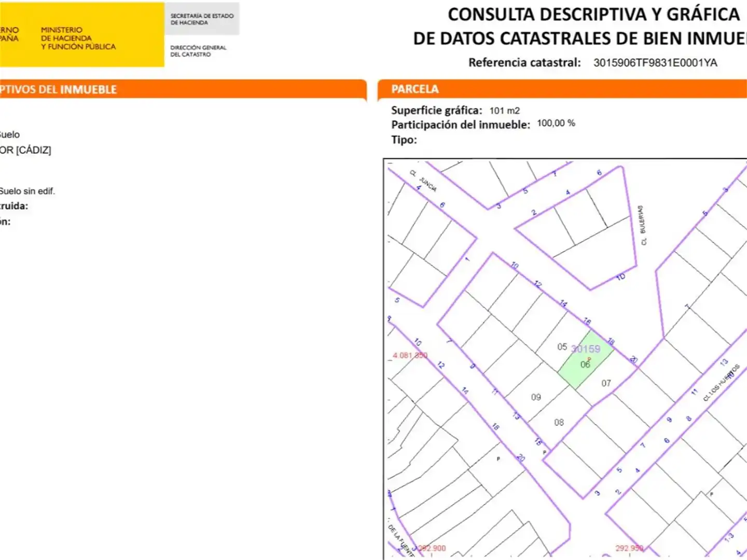Click the '[CÁDIZ]' province text

34,150
